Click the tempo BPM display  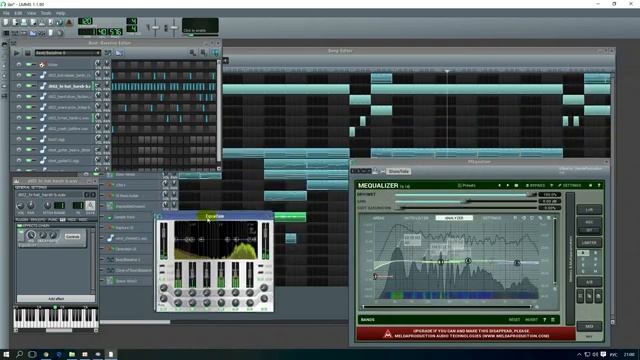tap(85, 21)
